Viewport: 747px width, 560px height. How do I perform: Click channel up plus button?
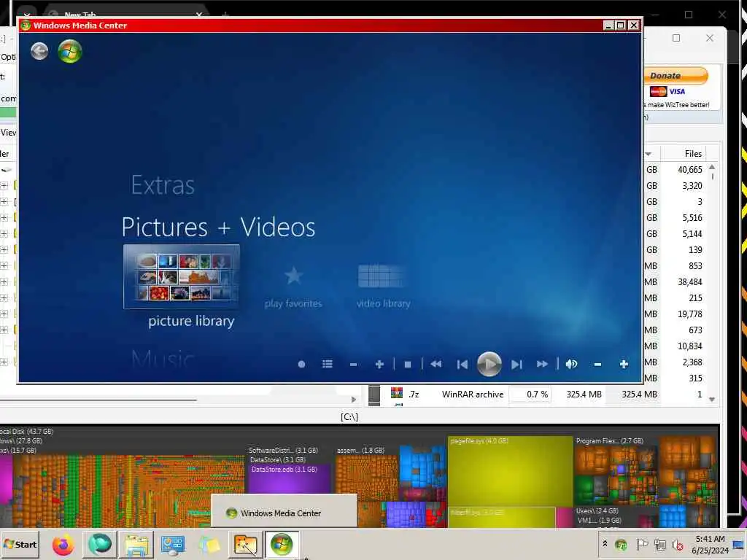click(379, 365)
